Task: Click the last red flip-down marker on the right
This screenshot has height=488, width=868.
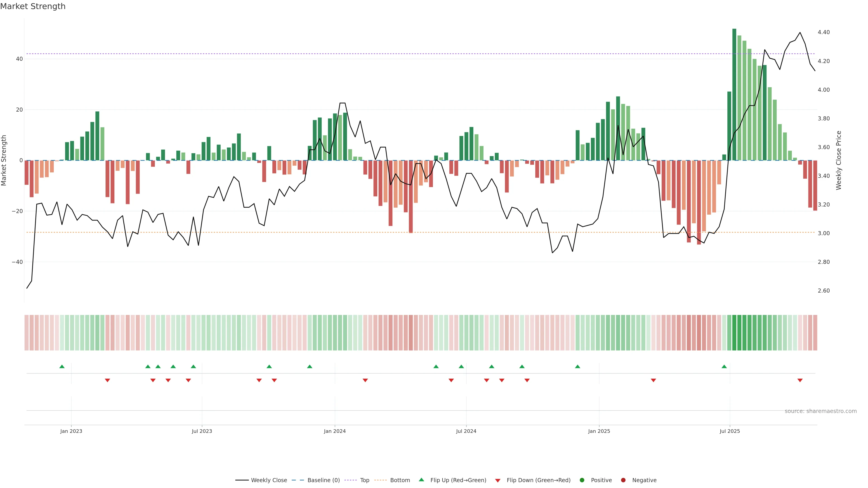Action: pyautogui.click(x=800, y=380)
